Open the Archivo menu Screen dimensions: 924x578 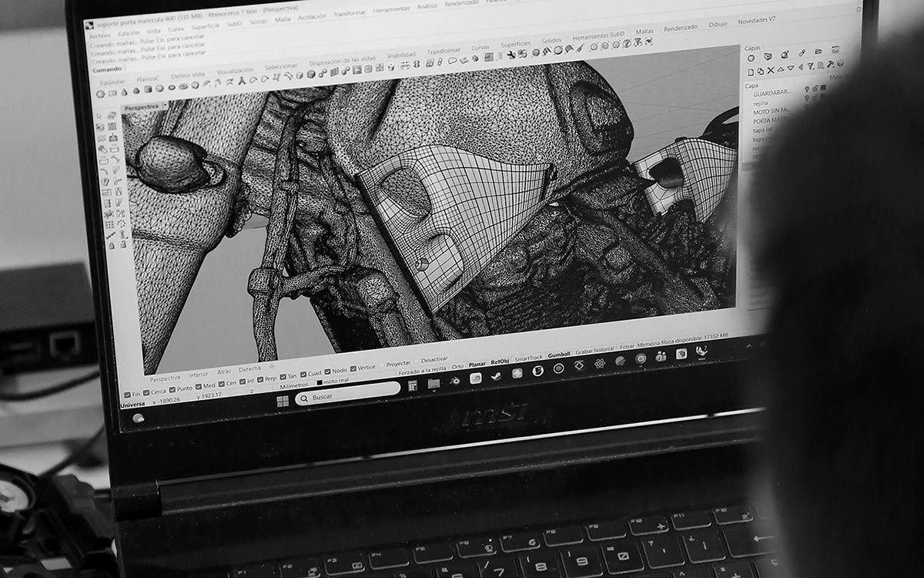click(100, 35)
